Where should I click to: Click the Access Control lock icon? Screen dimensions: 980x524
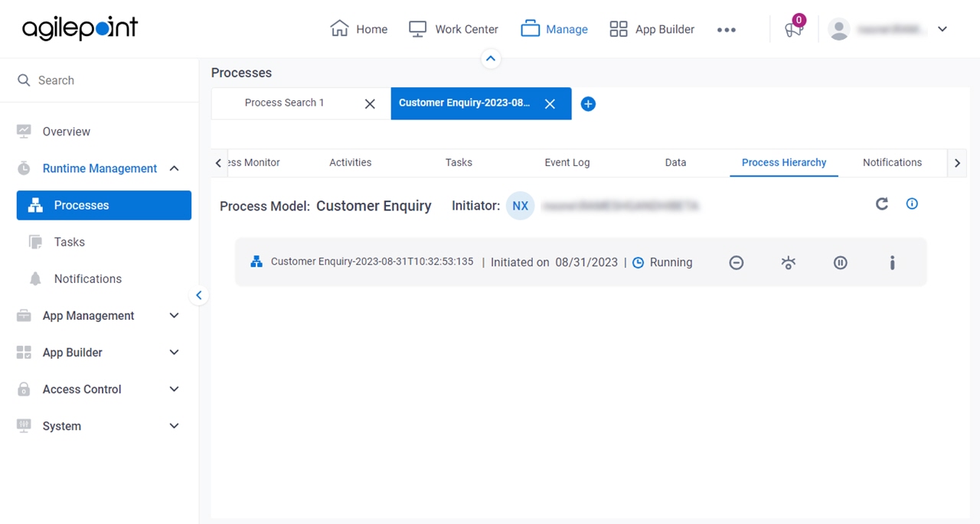[x=24, y=389]
